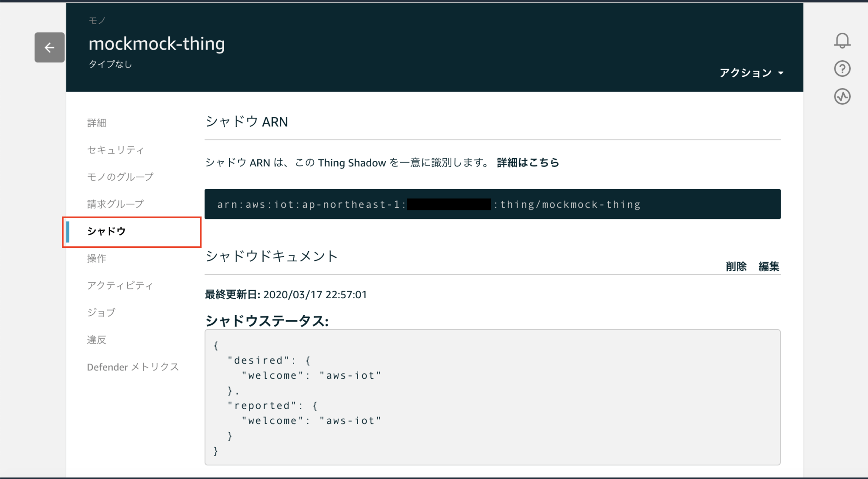
Task: Open the 操作 sidebar section
Action: [x=97, y=258]
